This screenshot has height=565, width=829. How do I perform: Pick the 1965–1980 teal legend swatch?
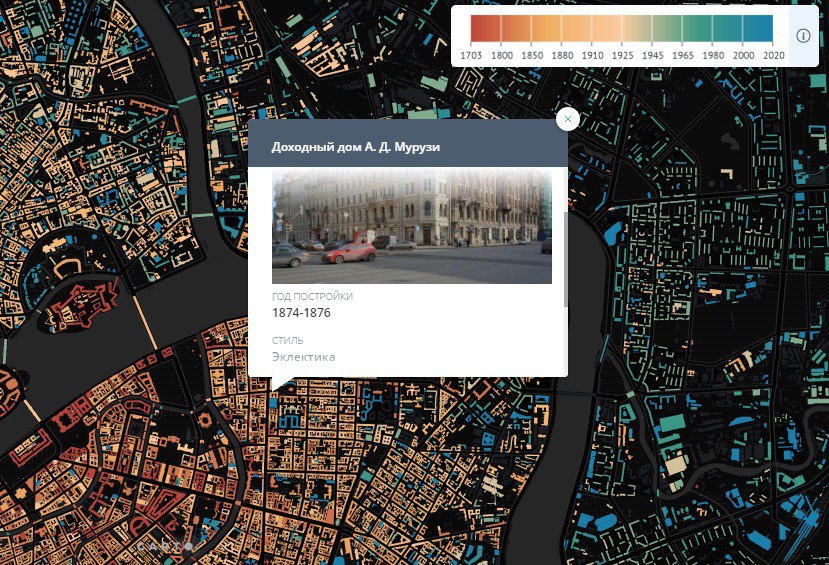pos(697,28)
